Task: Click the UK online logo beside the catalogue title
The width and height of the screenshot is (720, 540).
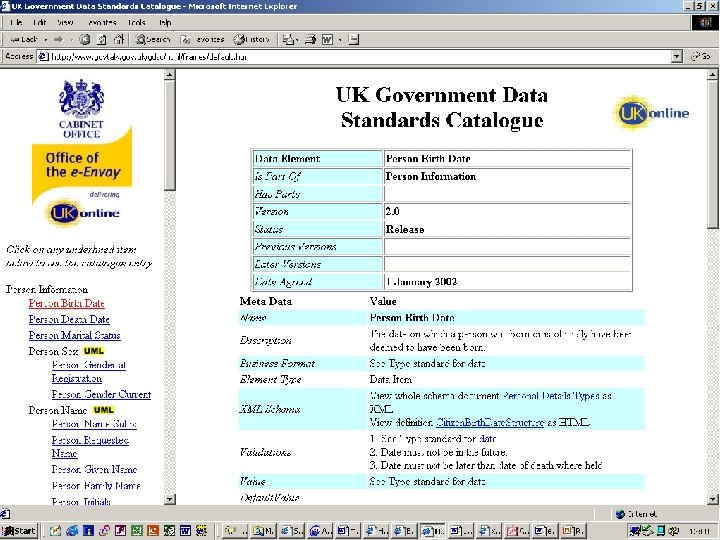Action: coord(651,113)
